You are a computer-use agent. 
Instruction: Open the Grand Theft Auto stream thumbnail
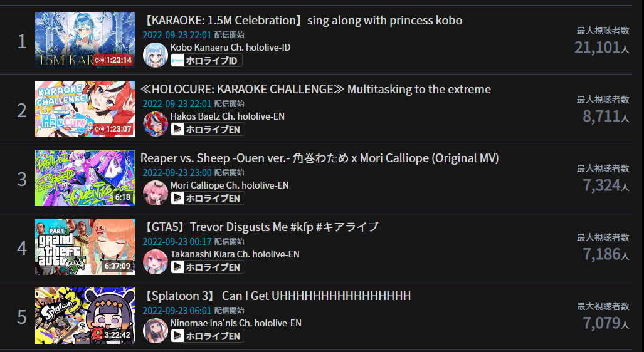(x=85, y=247)
